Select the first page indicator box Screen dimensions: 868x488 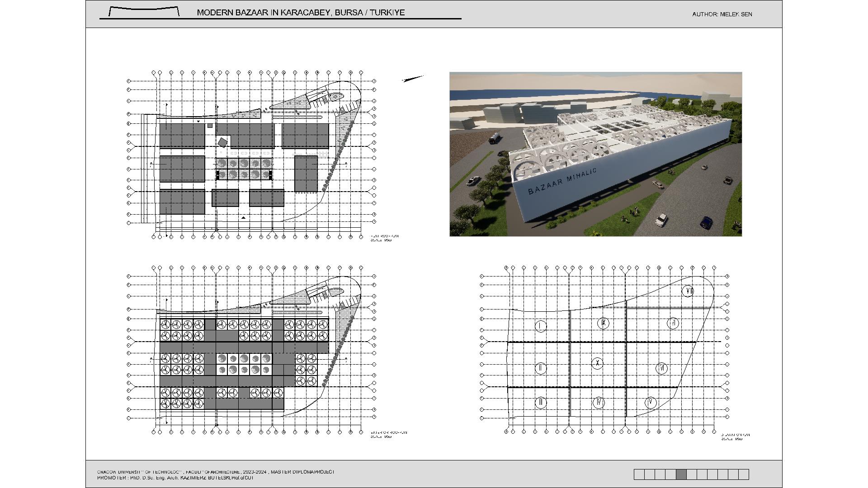tap(639, 474)
